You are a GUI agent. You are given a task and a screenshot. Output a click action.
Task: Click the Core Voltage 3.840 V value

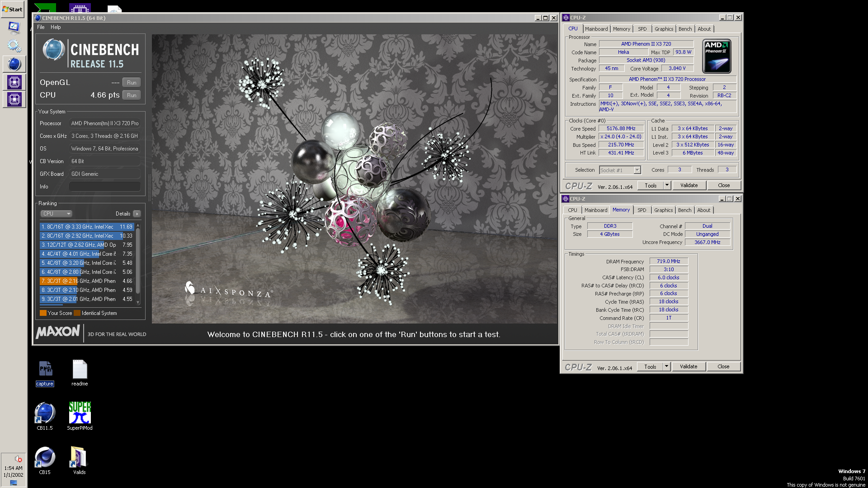[x=677, y=69]
